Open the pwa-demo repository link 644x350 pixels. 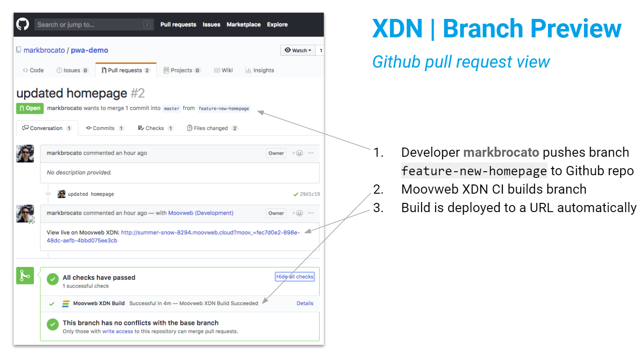(x=89, y=50)
